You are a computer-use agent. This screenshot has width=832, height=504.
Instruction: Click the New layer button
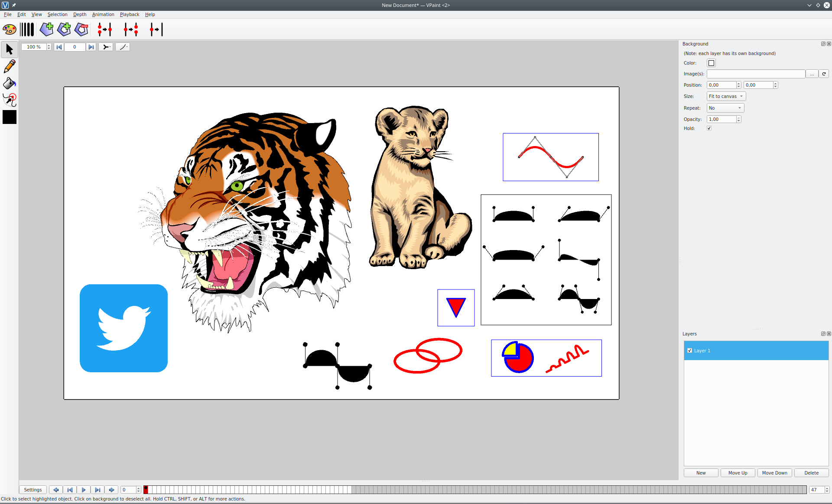point(701,473)
